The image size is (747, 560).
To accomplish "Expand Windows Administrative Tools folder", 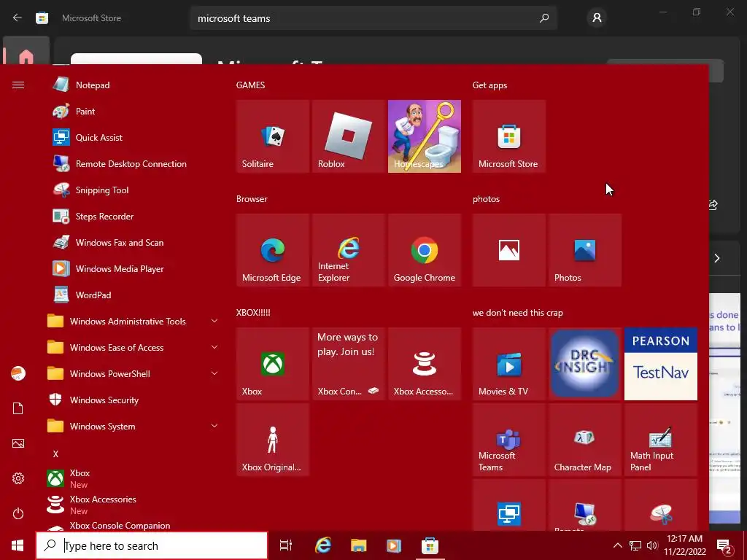I will (x=133, y=322).
